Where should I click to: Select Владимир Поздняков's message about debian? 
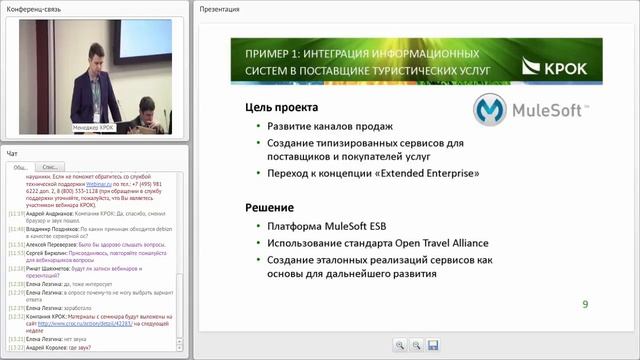[x=91, y=232]
